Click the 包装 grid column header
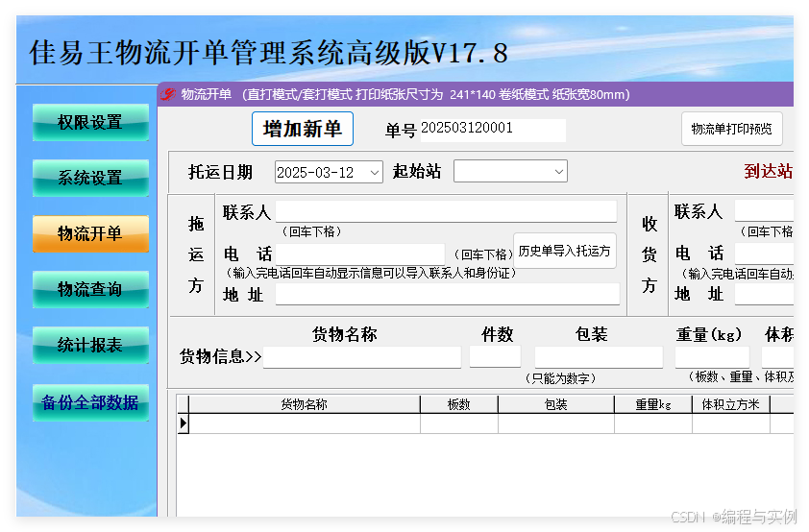809x532 pixels. (556, 404)
